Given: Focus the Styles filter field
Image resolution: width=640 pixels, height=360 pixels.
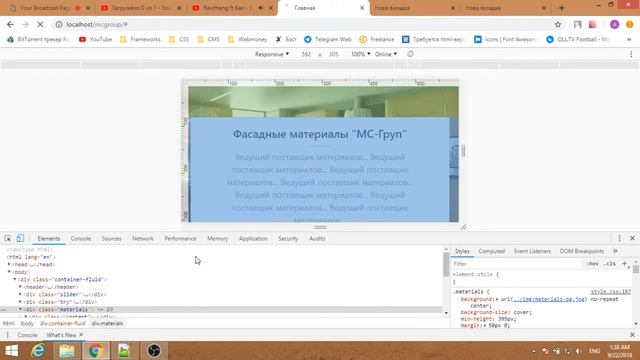Looking at the screenshot, I should (516, 264).
